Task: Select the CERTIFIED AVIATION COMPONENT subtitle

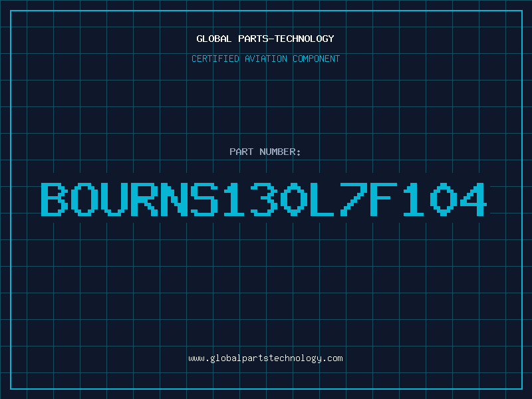Action: point(265,59)
